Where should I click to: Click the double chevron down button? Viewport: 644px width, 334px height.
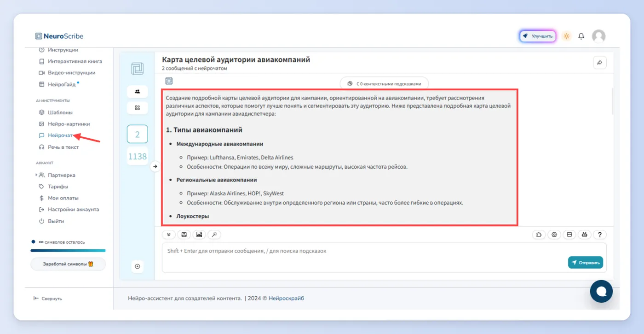pos(169,234)
